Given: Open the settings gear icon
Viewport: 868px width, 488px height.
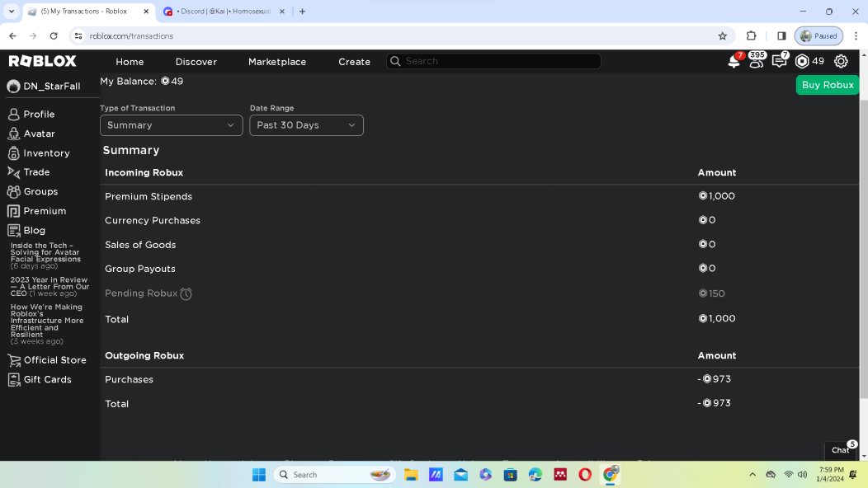Looking at the screenshot, I should pyautogui.click(x=841, y=62).
